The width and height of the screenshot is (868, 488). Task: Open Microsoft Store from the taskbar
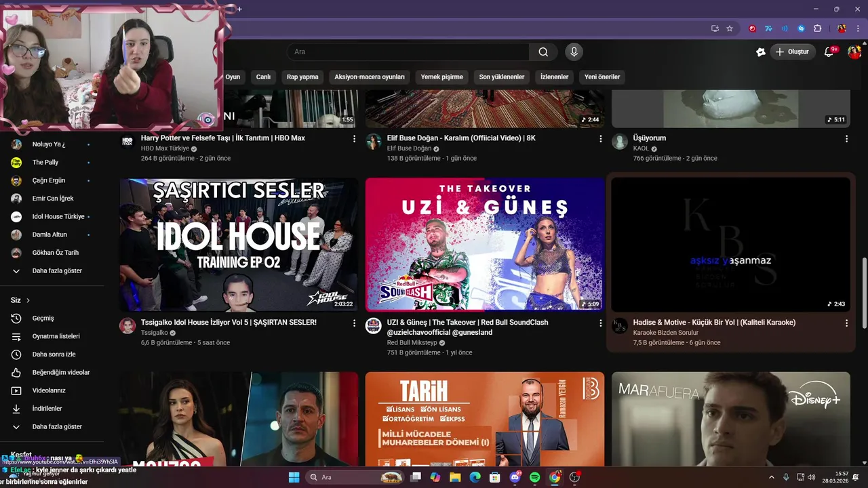(495, 477)
